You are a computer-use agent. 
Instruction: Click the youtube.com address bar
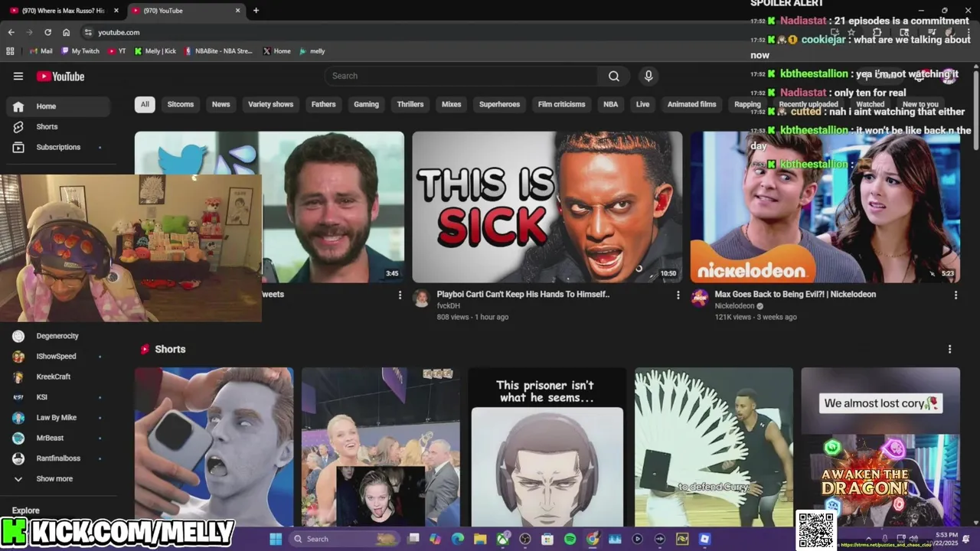click(119, 32)
